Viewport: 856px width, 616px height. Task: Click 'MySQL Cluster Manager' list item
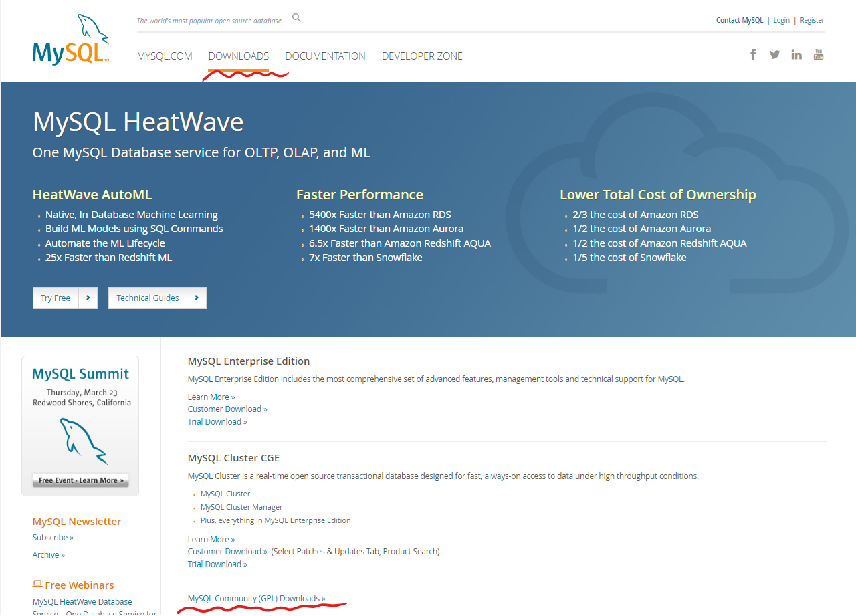[241, 508]
